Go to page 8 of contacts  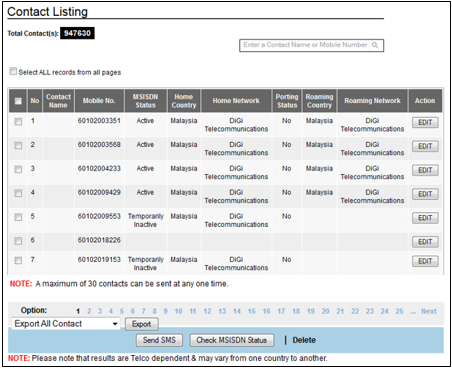155,311
